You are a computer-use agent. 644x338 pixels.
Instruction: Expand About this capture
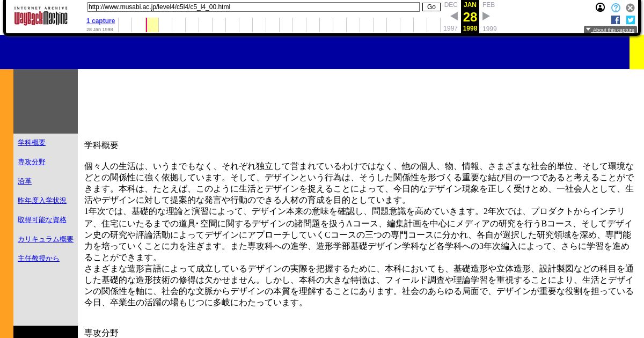click(610, 30)
